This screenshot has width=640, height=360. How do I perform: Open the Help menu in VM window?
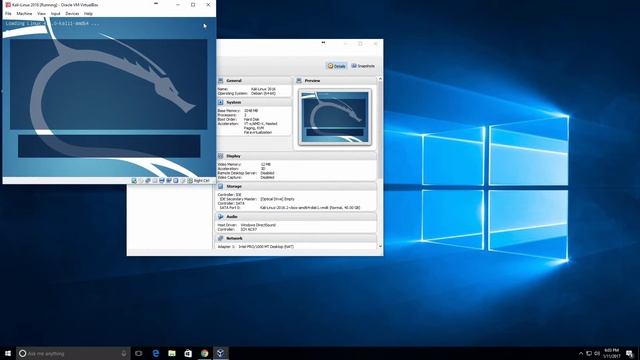(x=88, y=13)
